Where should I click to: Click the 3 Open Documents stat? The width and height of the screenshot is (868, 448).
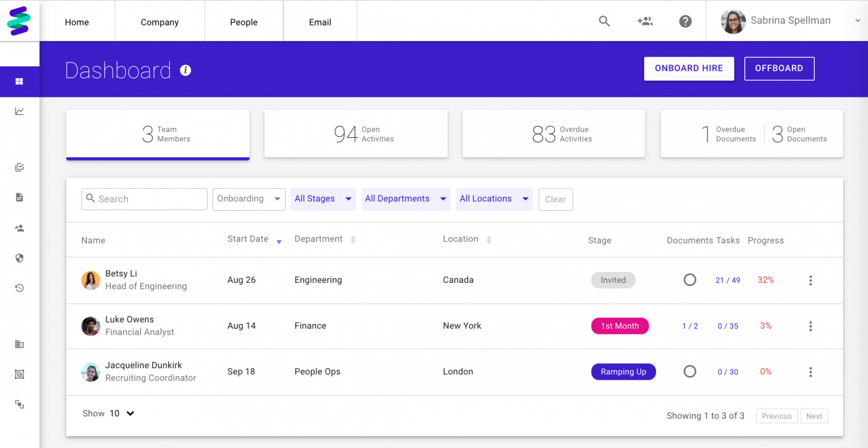pos(799,134)
